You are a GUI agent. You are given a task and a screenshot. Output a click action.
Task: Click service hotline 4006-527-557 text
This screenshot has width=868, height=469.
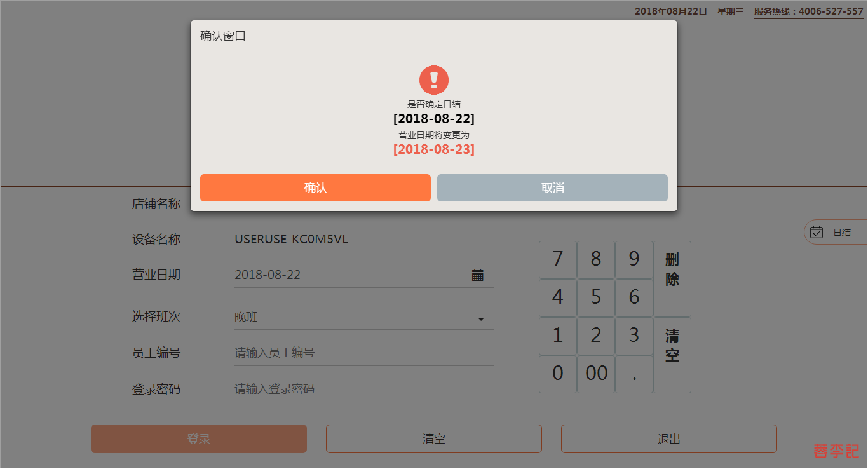(808, 11)
